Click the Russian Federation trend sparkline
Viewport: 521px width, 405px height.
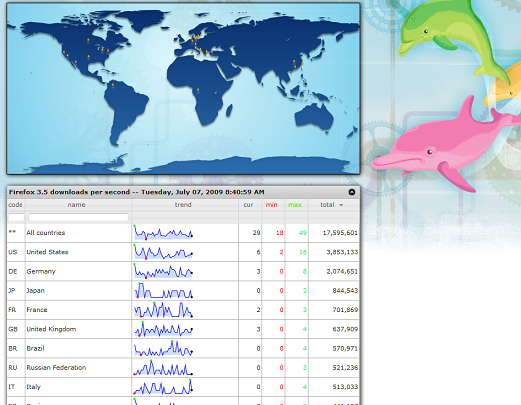[x=163, y=368]
